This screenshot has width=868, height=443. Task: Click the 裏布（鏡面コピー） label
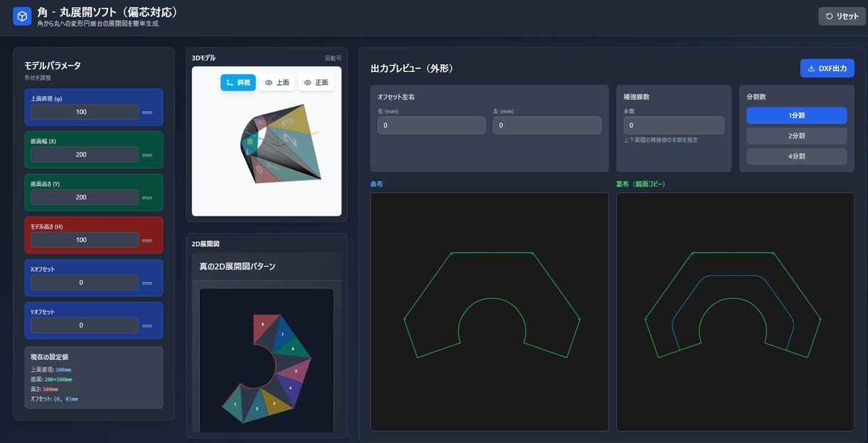pos(640,184)
